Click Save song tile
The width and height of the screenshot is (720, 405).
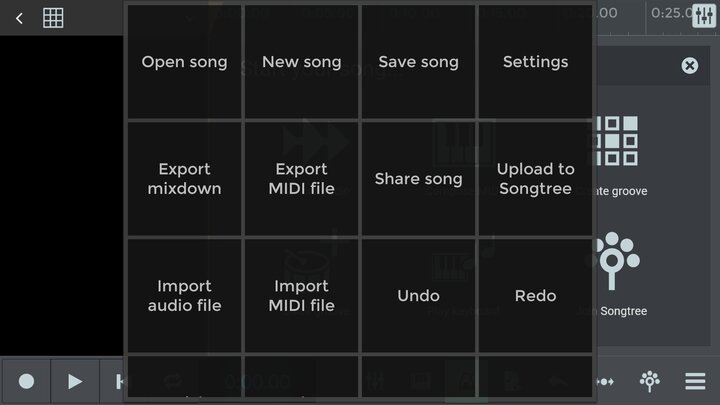[418, 62]
